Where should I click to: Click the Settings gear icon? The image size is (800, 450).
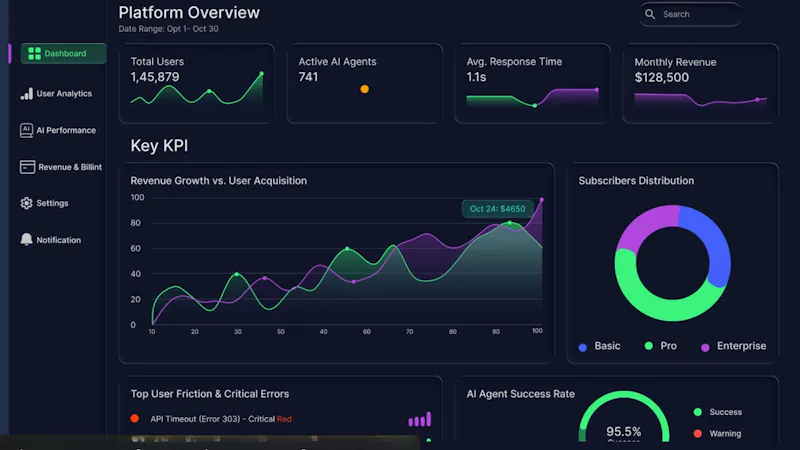[27, 203]
